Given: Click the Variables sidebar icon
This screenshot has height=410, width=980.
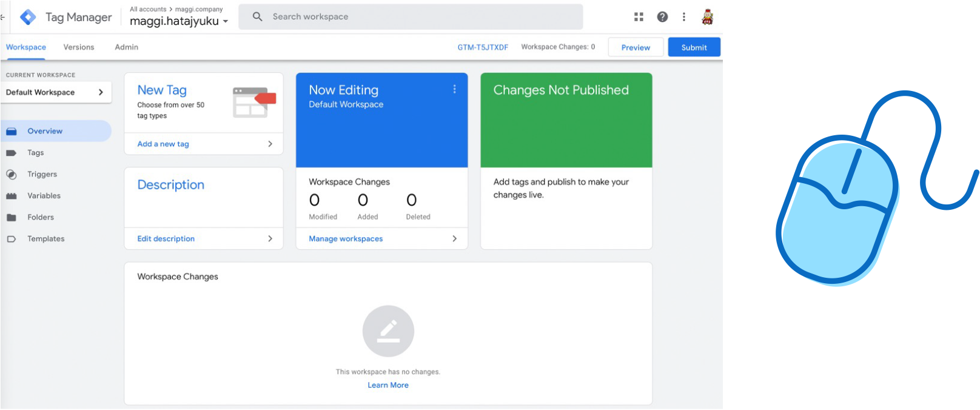Looking at the screenshot, I should coord(12,196).
